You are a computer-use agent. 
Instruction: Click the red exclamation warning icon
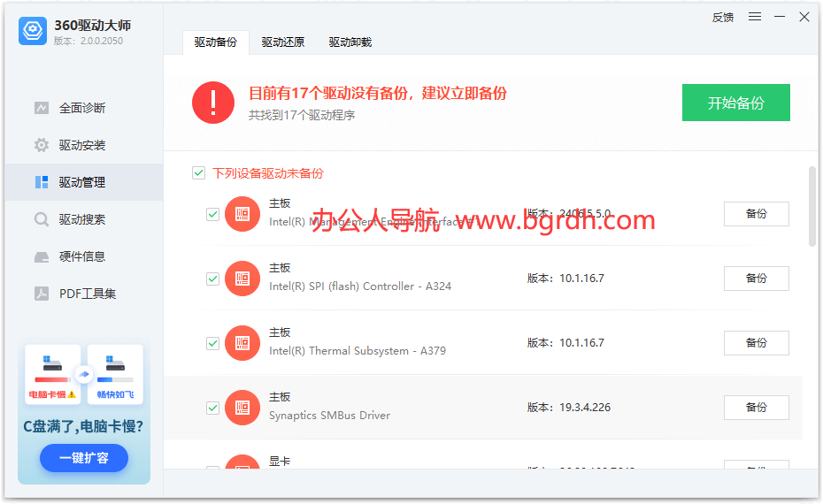point(213,103)
